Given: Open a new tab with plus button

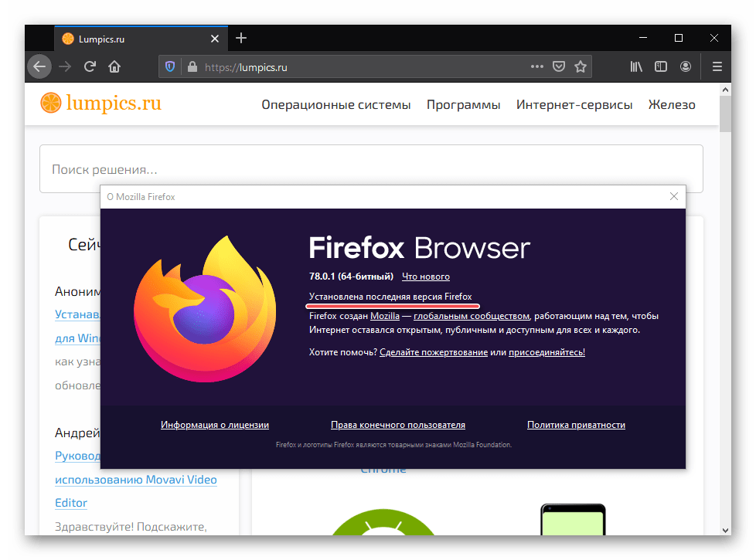Looking at the screenshot, I should coord(241,38).
